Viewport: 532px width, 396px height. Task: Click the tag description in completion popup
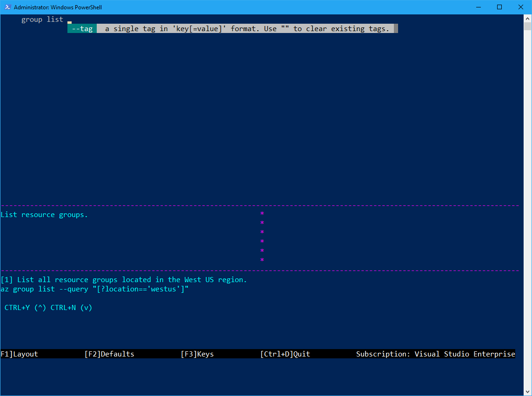(247, 29)
